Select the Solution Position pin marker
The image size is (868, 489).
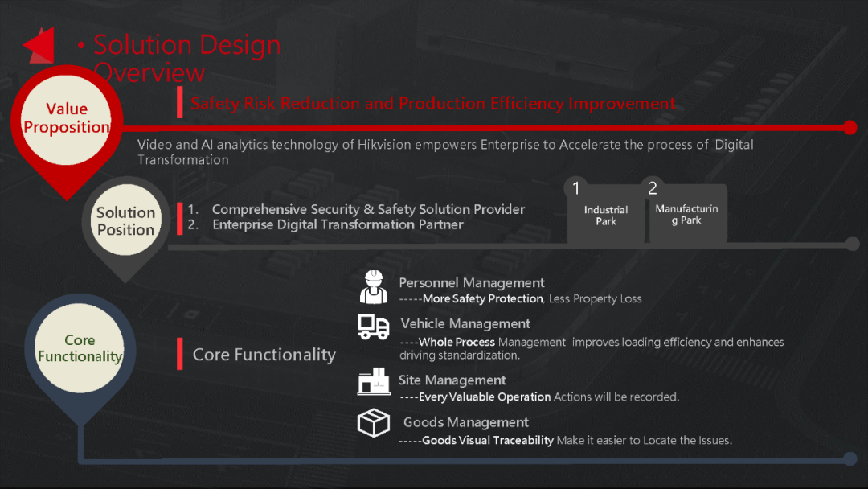point(125,229)
